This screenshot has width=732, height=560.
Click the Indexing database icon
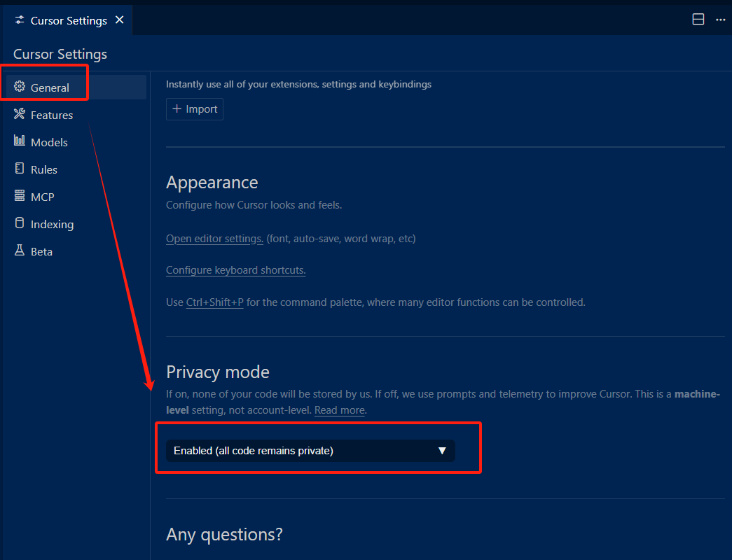(x=19, y=223)
